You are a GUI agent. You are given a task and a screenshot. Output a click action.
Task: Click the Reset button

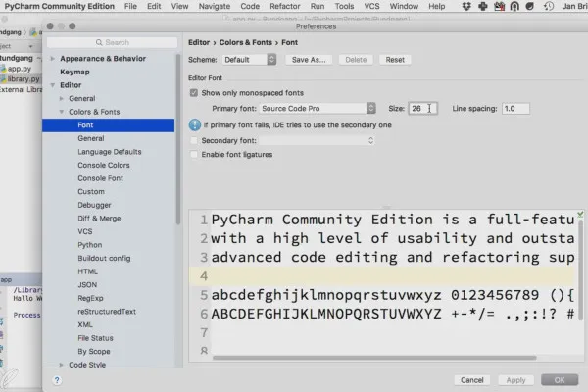[x=395, y=60]
